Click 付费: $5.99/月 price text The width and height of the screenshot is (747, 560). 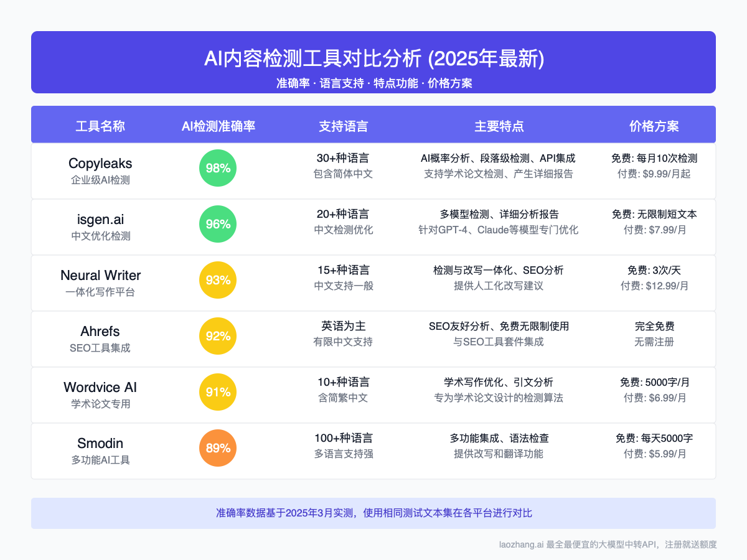coord(654,454)
